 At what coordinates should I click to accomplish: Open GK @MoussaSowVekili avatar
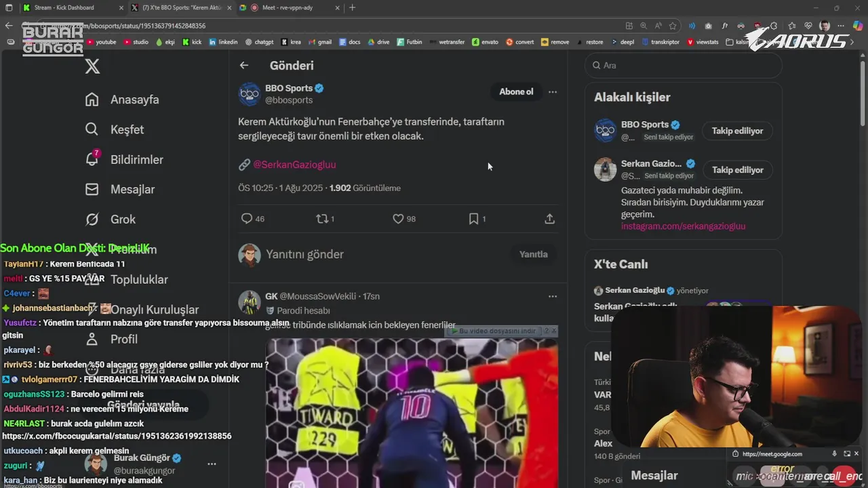pyautogui.click(x=250, y=302)
